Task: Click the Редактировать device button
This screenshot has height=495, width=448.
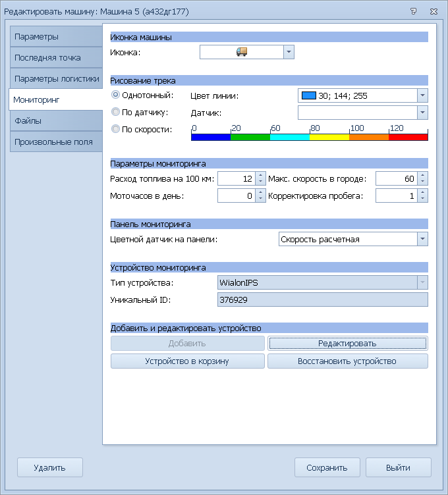Action: pyautogui.click(x=348, y=343)
